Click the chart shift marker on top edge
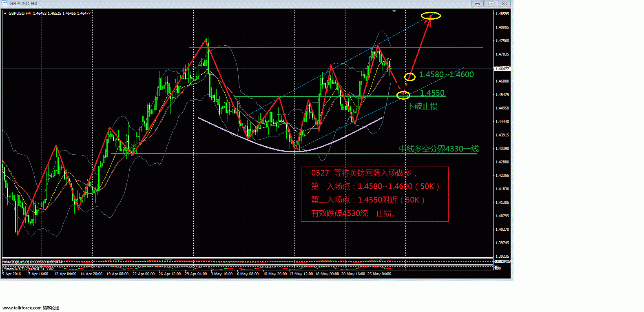Image resolution: width=644 pixels, height=312 pixels. tap(394, 11)
